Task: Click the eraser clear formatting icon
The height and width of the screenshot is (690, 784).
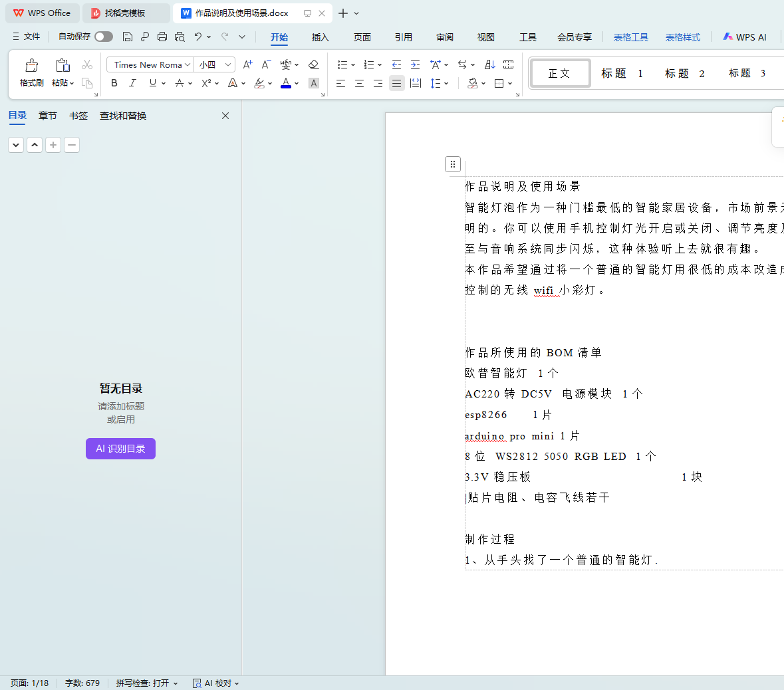Action: pos(314,64)
